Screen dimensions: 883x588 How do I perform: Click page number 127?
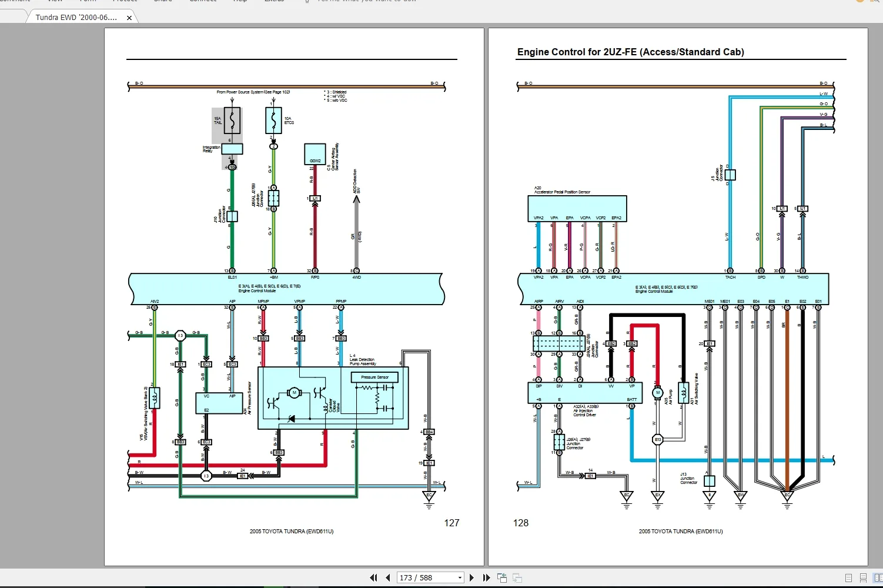click(451, 523)
